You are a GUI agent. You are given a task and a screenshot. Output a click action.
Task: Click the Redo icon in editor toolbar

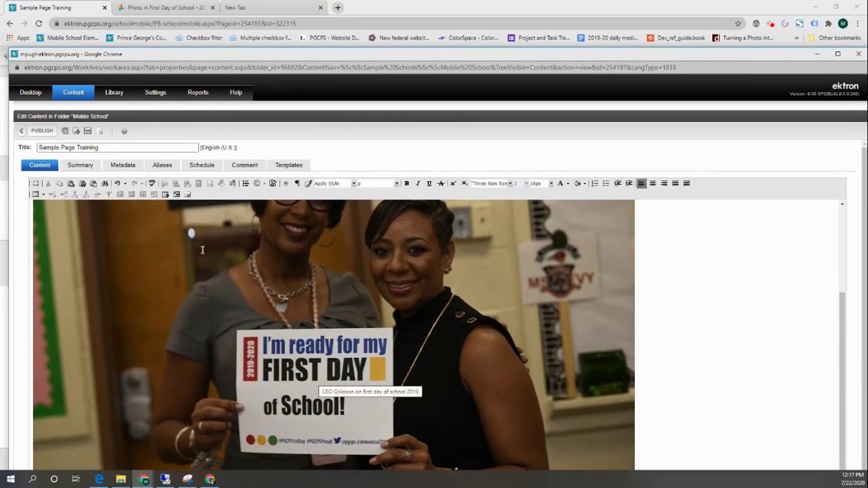(x=134, y=183)
